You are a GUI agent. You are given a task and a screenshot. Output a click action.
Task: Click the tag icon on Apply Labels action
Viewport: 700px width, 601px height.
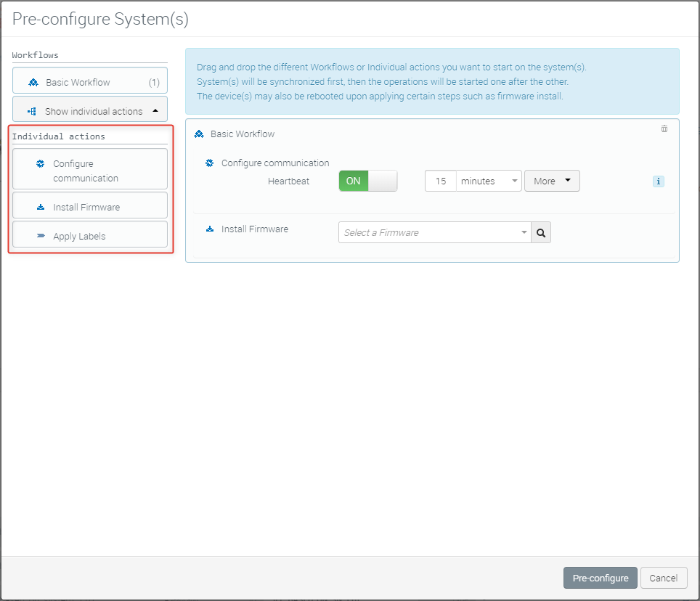click(41, 236)
